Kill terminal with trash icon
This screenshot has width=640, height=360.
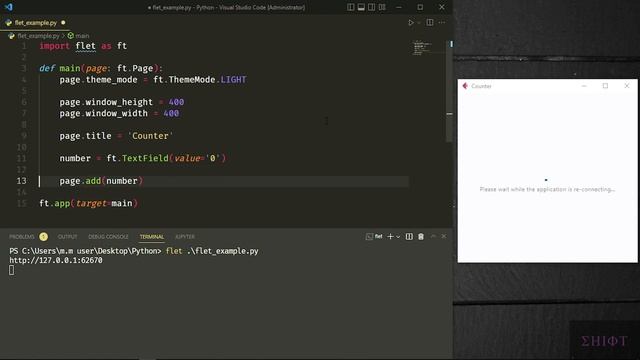pyautogui.click(x=421, y=236)
